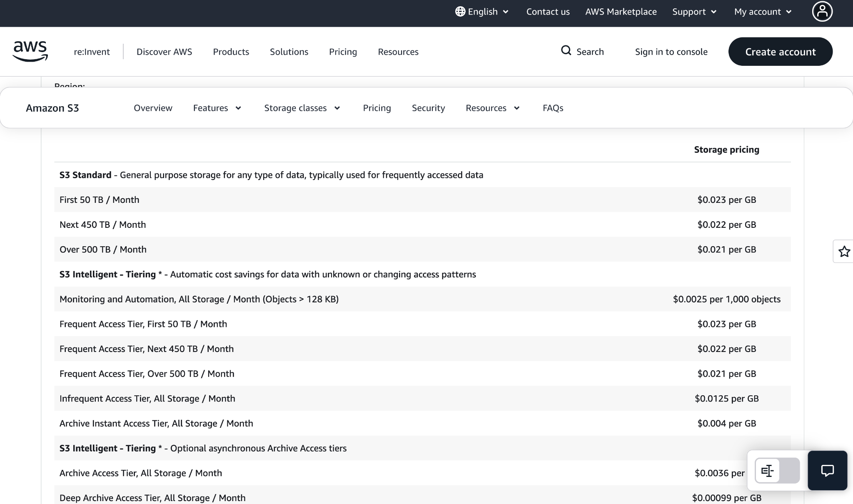Click the Amazon S3 title
The width and height of the screenshot is (853, 504).
(x=52, y=108)
